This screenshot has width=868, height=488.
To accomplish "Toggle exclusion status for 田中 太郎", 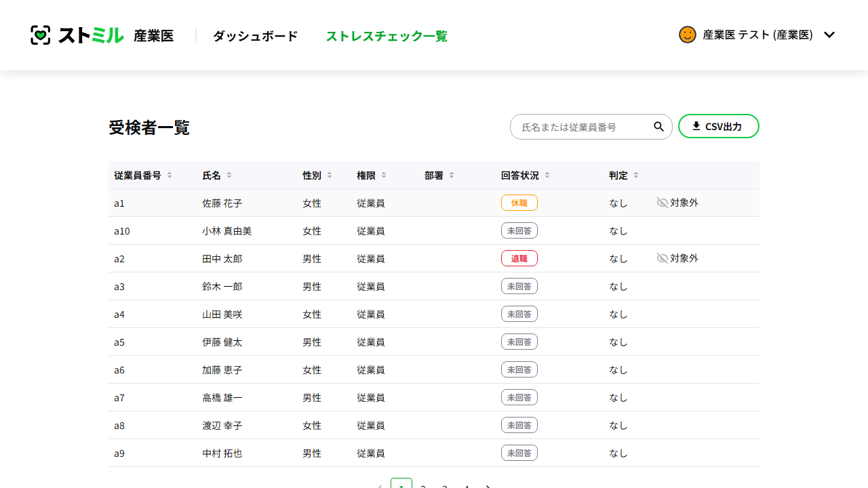I will [x=677, y=258].
